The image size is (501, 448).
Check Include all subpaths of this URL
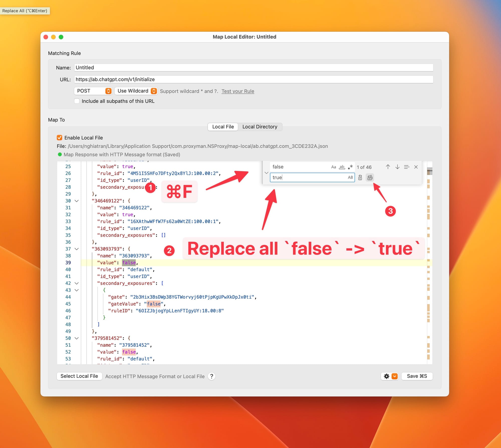point(77,101)
